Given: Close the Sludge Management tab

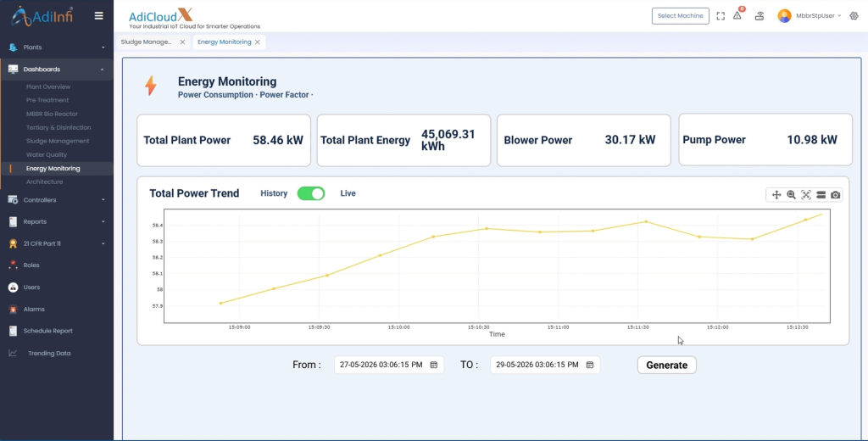Looking at the screenshot, I should click(183, 42).
